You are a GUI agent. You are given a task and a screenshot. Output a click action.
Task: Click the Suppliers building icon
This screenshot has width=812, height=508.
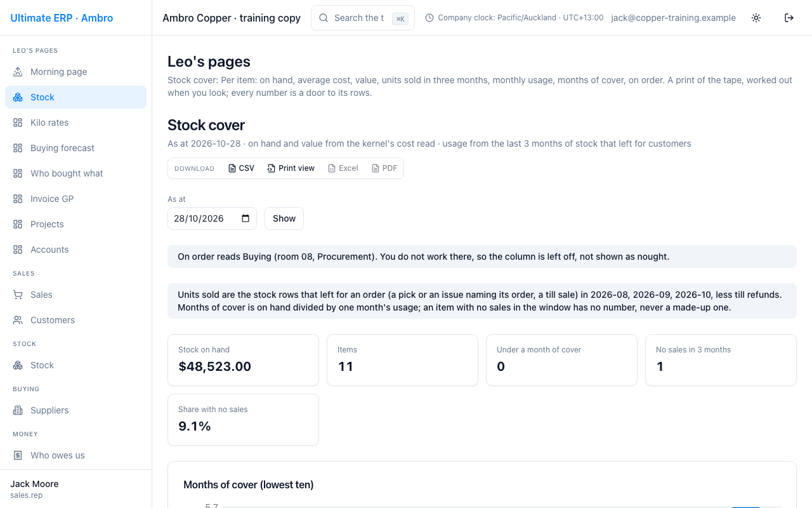click(18, 410)
